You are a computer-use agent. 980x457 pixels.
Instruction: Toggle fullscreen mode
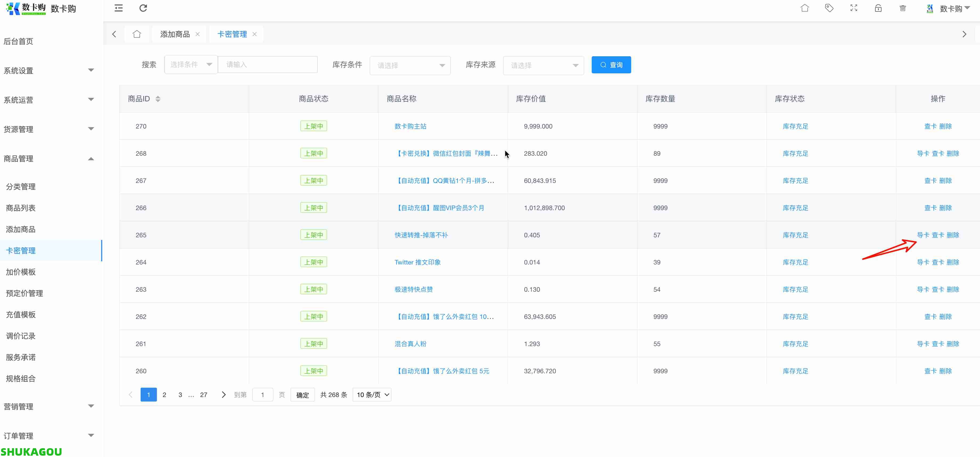coord(854,8)
